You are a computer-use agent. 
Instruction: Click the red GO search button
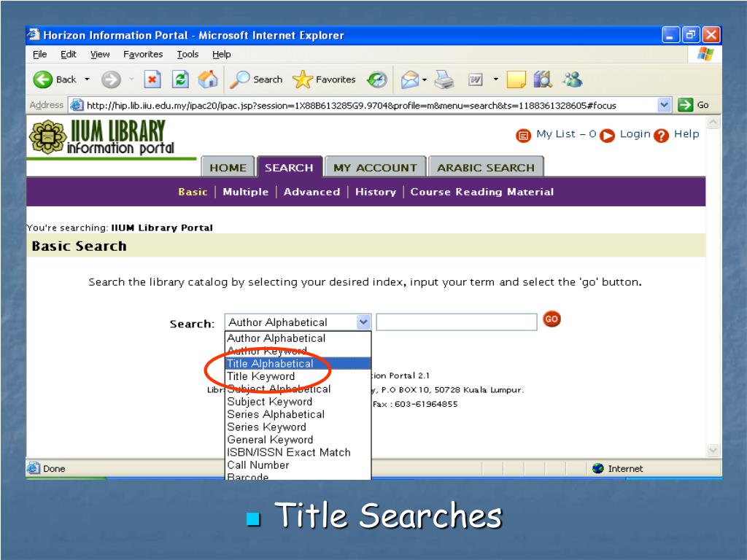[551, 319]
